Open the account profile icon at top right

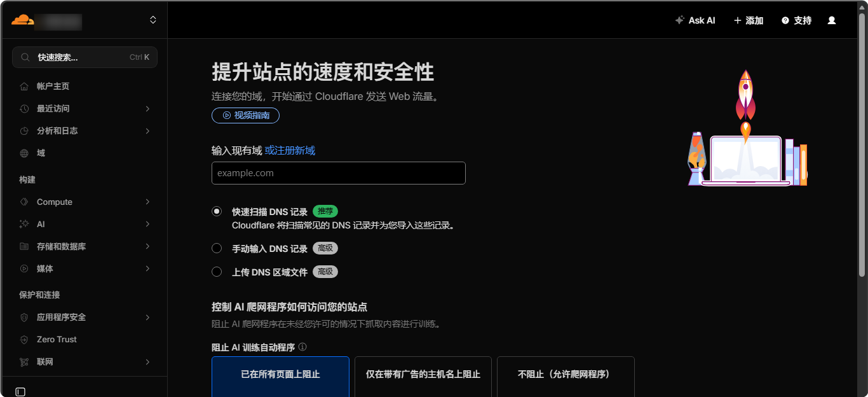point(831,20)
